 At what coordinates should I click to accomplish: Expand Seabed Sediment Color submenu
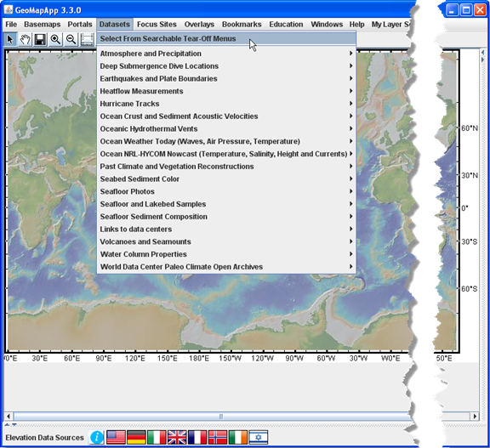[x=226, y=179]
